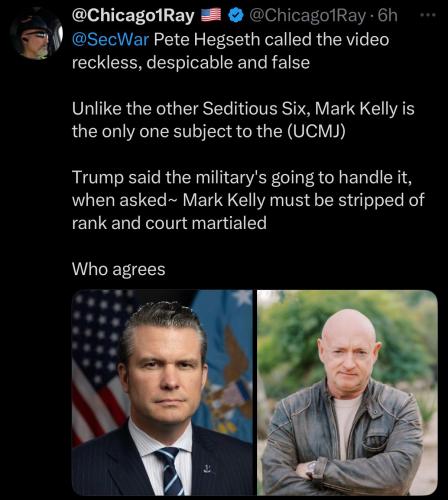448x500 pixels.
Task: Open the left photo of man in suit
Action: click(162, 392)
